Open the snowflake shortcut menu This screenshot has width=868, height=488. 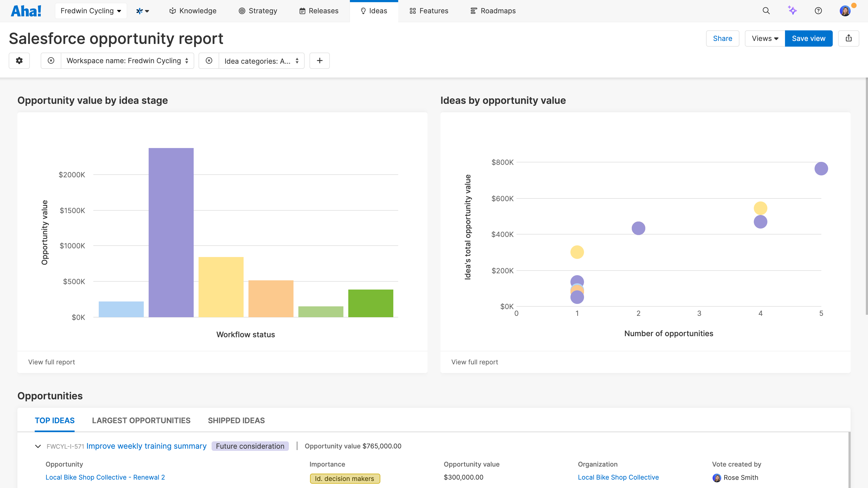point(142,11)
